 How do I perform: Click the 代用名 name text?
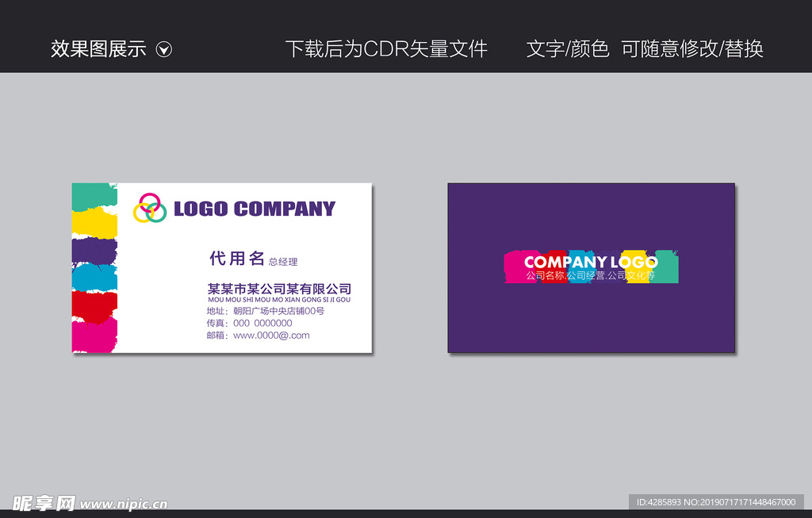[x=236, y=258]
